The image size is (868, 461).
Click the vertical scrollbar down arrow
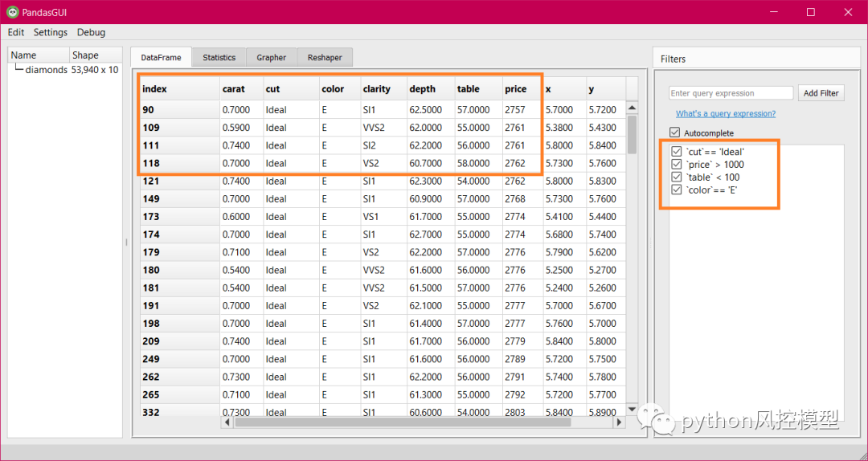click(632, 410)
